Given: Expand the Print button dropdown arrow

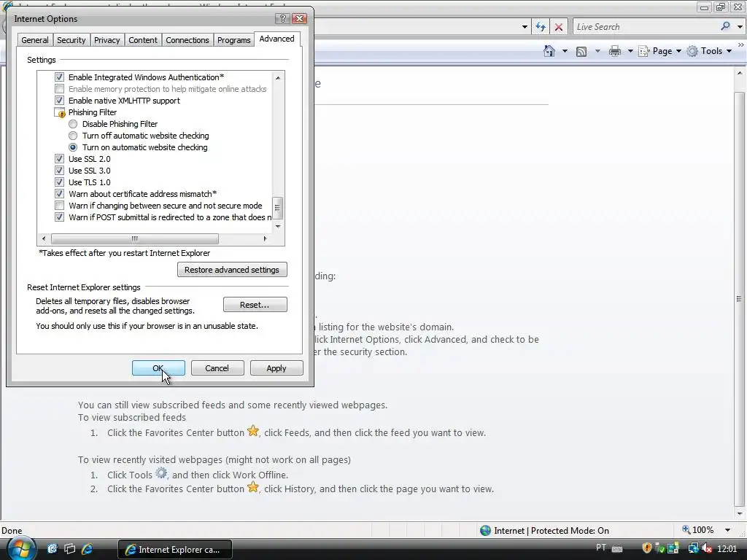Looking at the screenshot, I should (x=630, y=51).
